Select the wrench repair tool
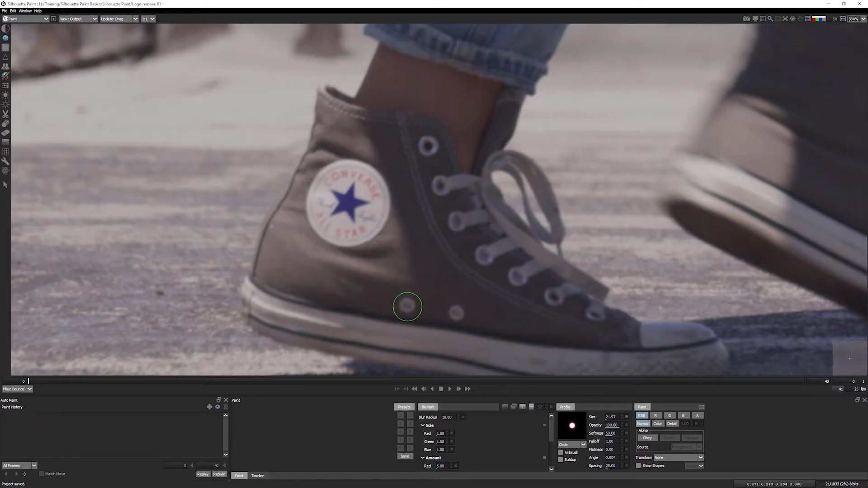 pyautogui.click(x=5, y=161)
